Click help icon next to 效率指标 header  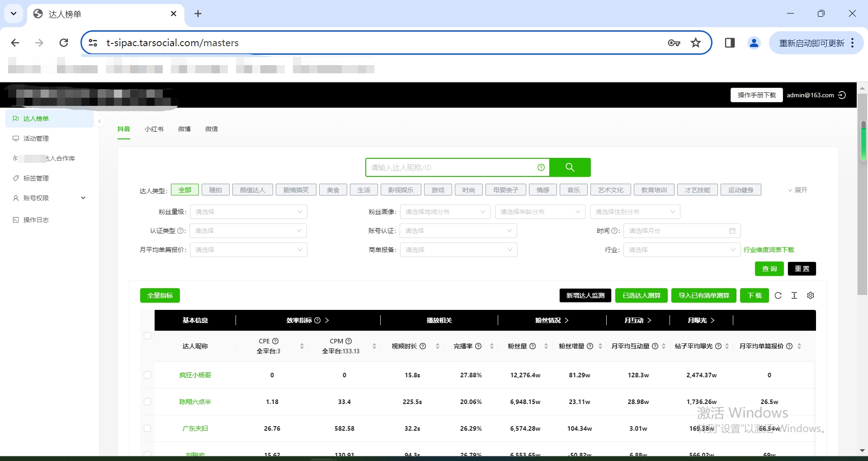tap(317, 320)
